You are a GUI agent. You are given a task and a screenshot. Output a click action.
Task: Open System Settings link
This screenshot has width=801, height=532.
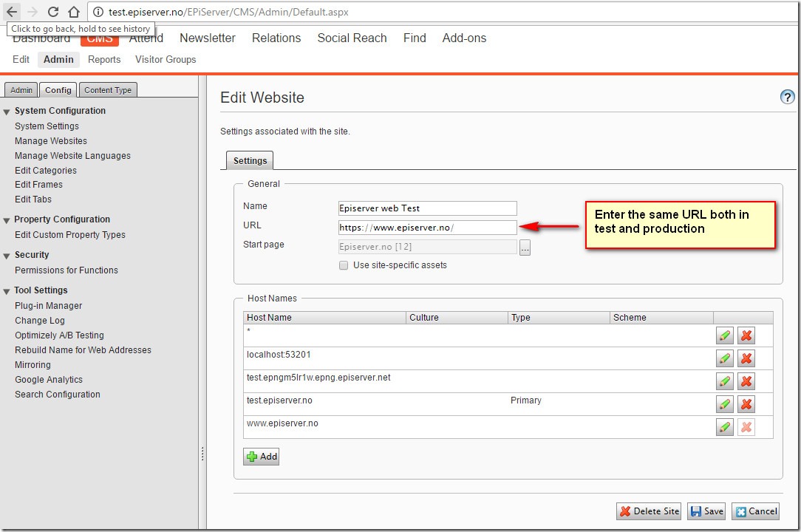47,126
